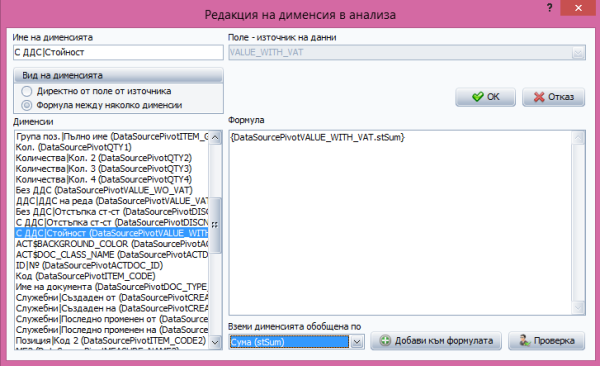This screenshot has height=366, width=600.
Task: Select 'Количества|Кол. 4' list item
Action: click(x=112, y=180)
